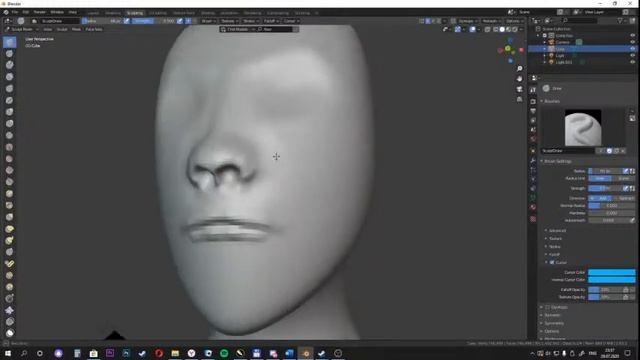Expand the Symmetry panel in properties
The width and height of the screenshot is (640, 360).
click(554, 323)
